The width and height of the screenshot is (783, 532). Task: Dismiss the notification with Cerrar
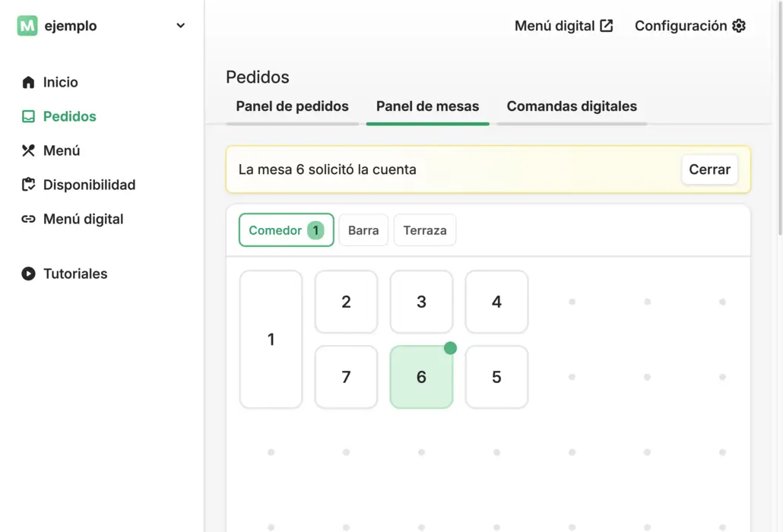tap(709, 169)
